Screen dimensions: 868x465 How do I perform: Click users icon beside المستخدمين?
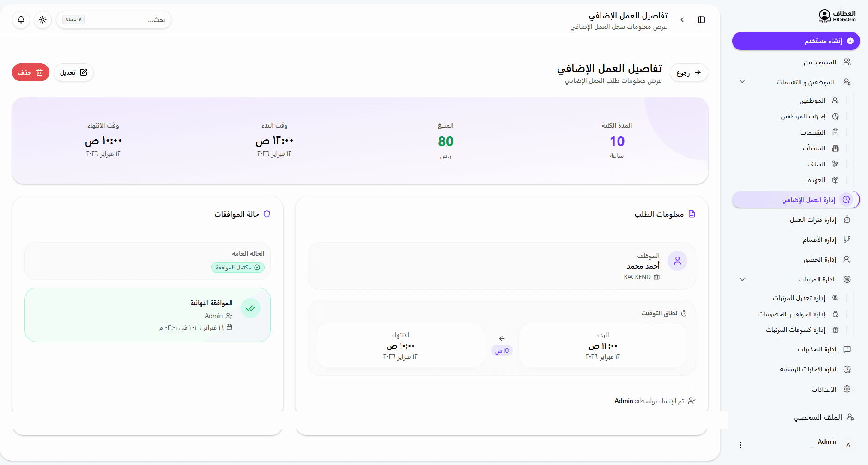847,62
